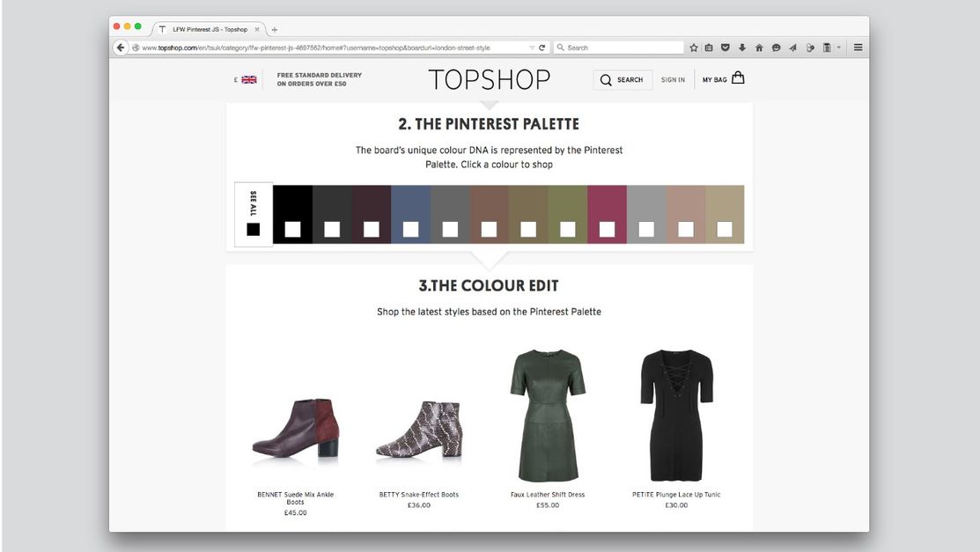The height and width of the screenshot is (552, 980).
Task: Click the SIGN IN link
Action: (x=672, y=79)
